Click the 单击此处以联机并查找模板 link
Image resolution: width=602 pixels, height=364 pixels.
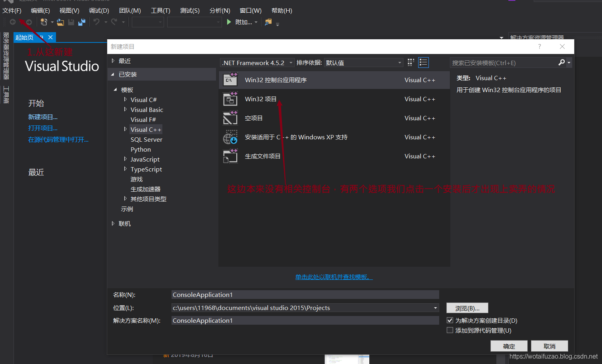click(x=334, y=277)
